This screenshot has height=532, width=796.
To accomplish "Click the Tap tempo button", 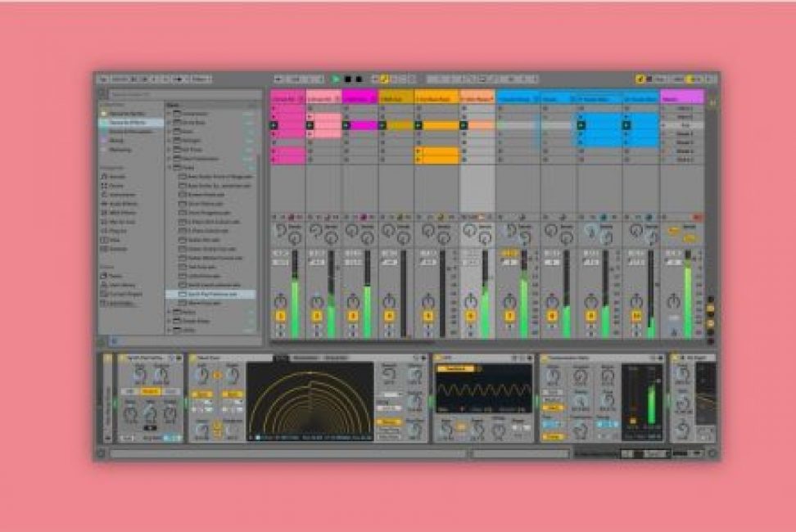I will pyautogui.click(x=103, y=79).
